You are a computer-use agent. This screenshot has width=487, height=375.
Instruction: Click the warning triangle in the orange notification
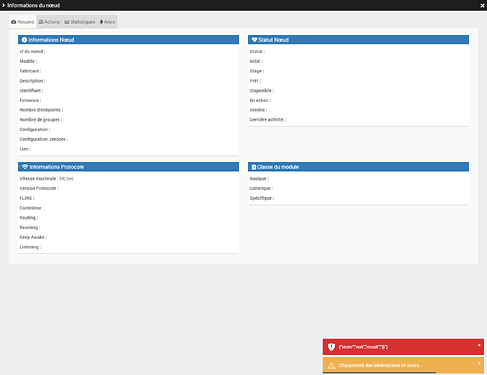point(331,365)
